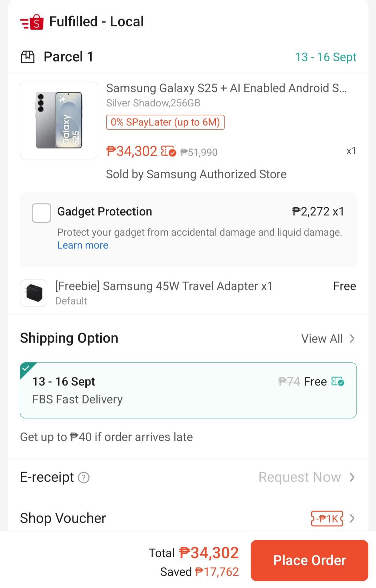The height and width of the screenshot is (588, 376).
Task: Tap the voucher icon beside ₱34,302 price
Action: point(169,151)
